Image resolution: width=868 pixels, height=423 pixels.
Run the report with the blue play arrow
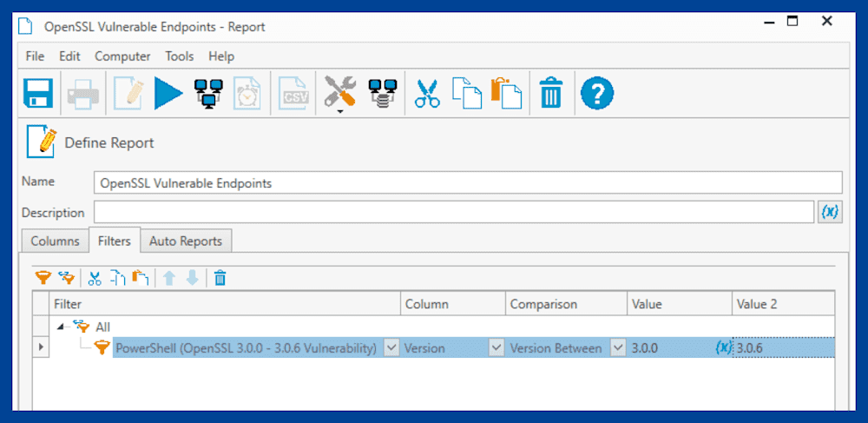pos(169,93)
